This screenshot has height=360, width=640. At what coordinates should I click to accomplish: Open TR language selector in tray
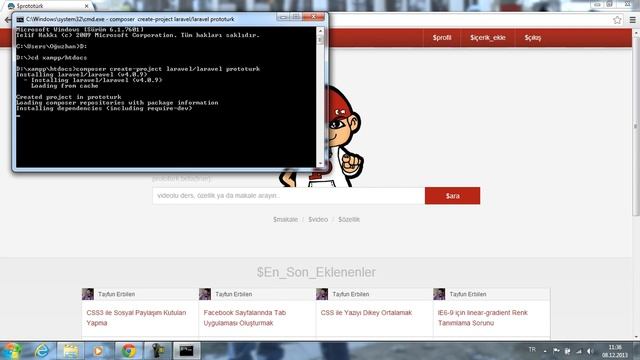[x=532, y=350]
